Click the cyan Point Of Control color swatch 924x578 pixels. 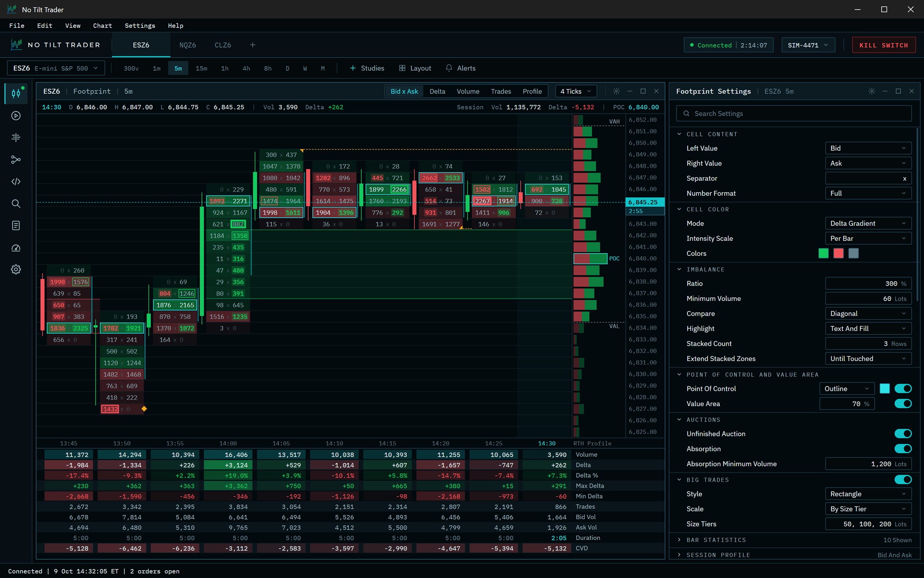coord(884,388)
